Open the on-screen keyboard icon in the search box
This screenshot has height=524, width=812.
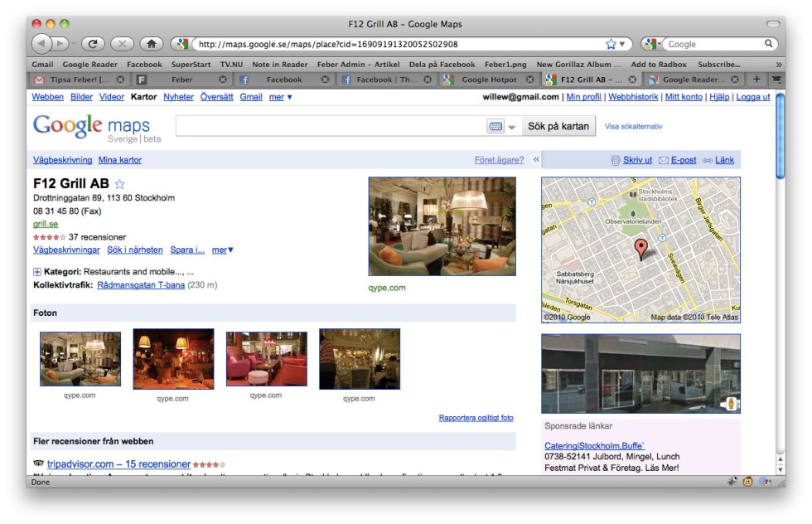coord(495,126)
